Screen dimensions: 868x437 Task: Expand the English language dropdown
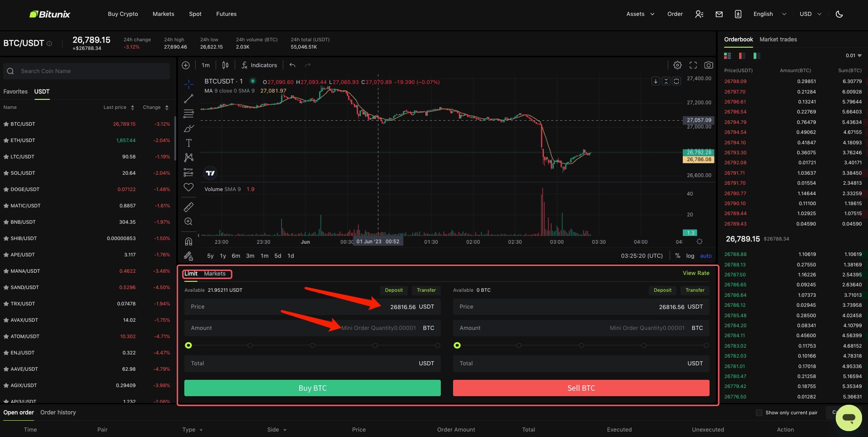coord(769,14)
